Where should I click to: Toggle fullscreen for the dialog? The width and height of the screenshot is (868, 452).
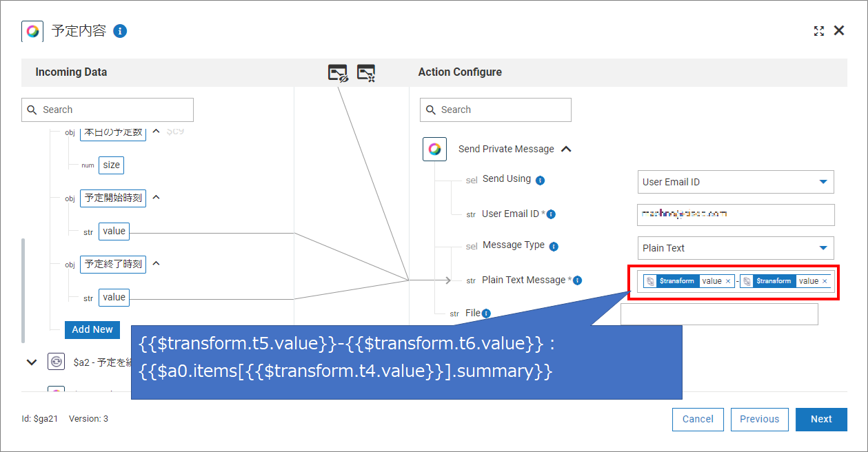click(x=819, y=31)
